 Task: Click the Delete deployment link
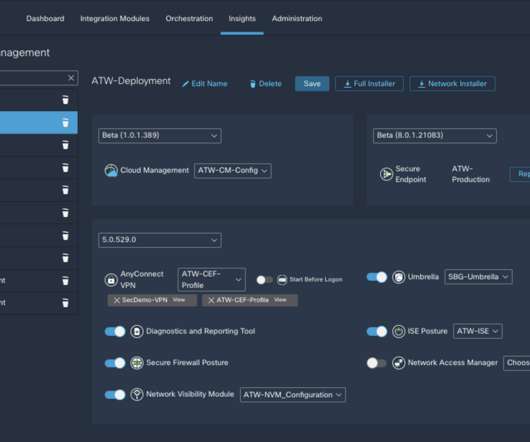266,84
